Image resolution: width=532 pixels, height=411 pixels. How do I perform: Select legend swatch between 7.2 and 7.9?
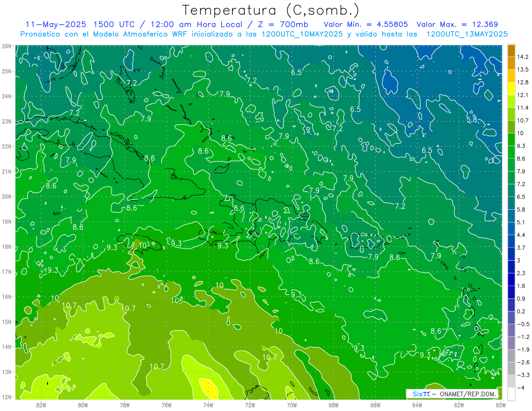pyautogui.click(x=511, y=178)
